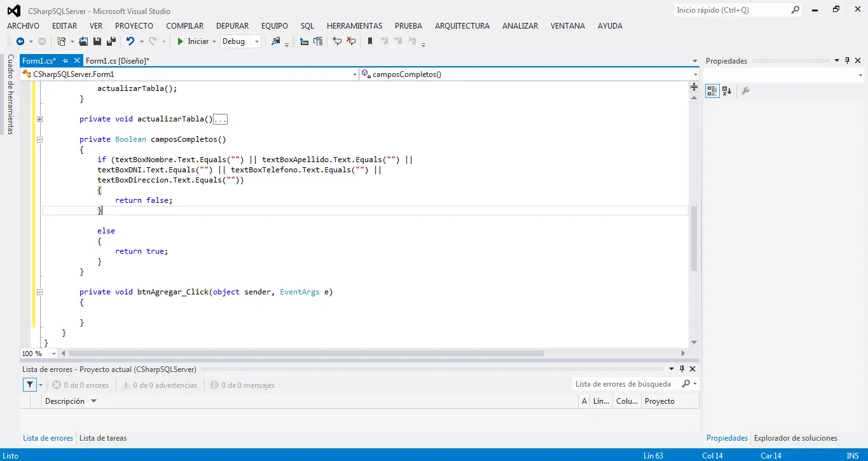Viewport: 868px width, 461px height.
Task: Click the increase indent toolbar icon
Action: (x=317, y=41)
